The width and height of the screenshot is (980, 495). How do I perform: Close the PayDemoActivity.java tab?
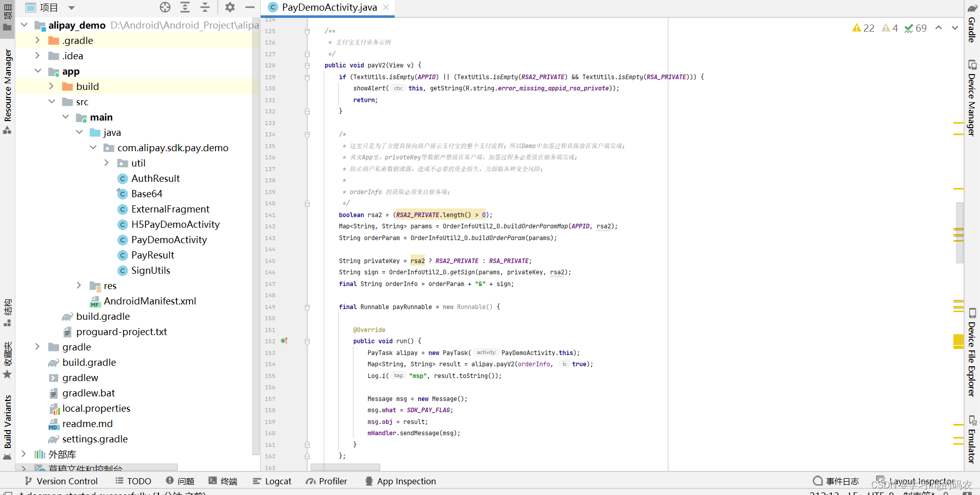386,7
